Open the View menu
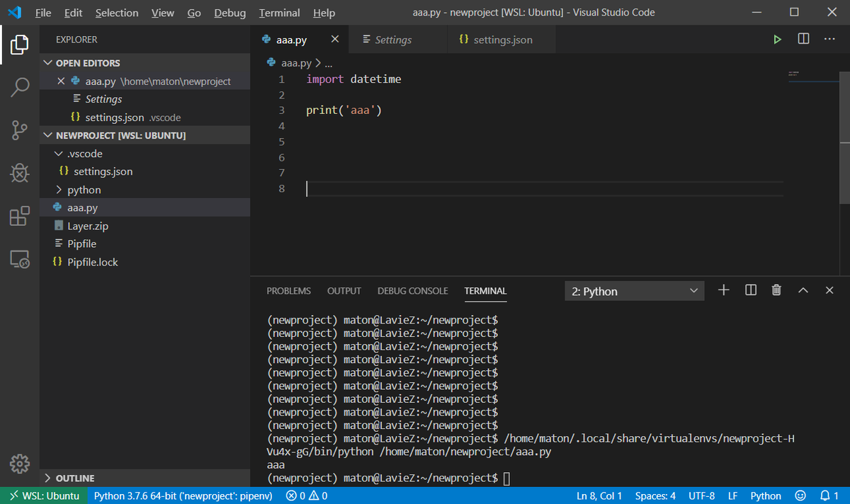 coord(163,13)
